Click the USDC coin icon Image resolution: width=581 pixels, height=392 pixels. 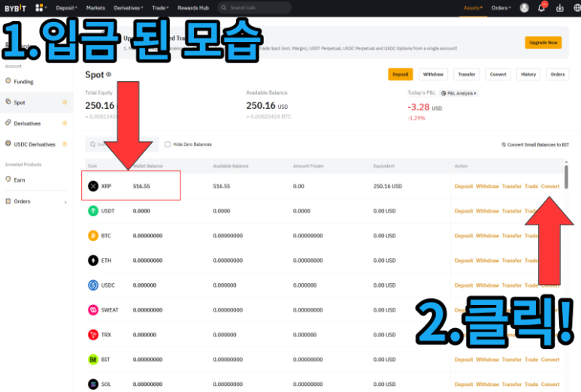click(93, 285)
